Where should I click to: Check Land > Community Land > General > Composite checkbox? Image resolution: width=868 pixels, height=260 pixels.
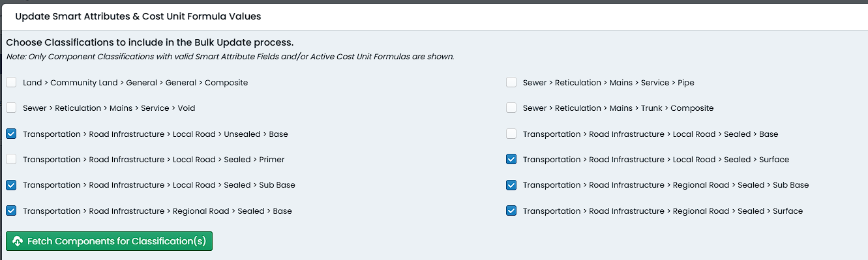pyautogui.click(x=11, y=83)
